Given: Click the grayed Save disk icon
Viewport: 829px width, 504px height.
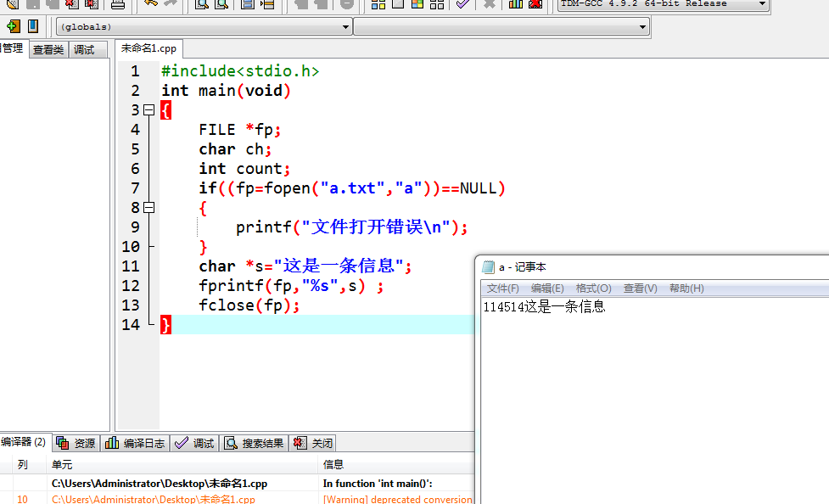Looking at the screenshot, I should 33,3.
